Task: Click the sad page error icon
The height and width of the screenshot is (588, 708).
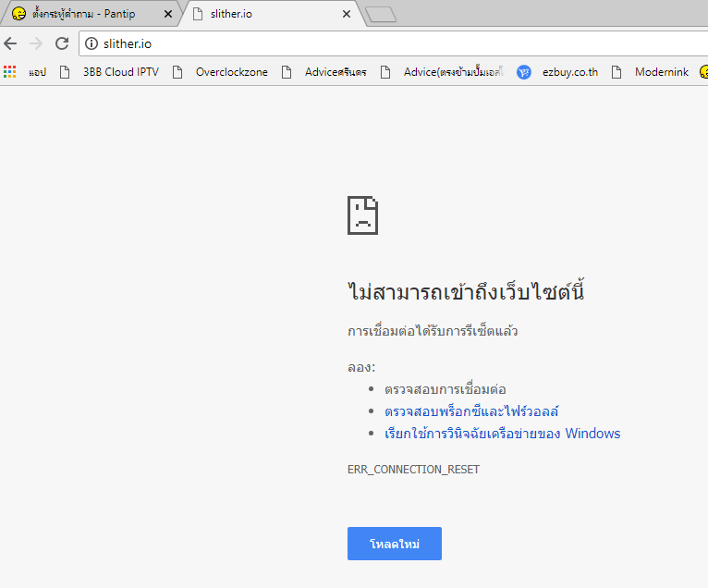Action: coord(362,215)
